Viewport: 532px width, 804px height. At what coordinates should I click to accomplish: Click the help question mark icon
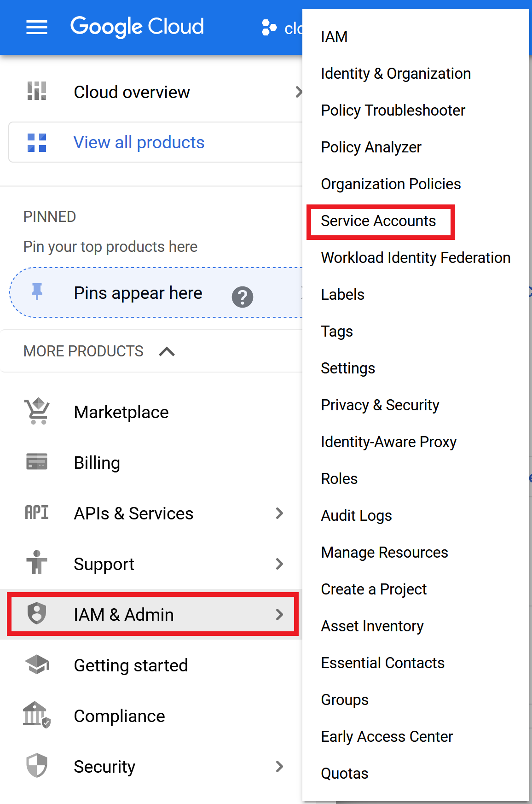tap(243, 297)
